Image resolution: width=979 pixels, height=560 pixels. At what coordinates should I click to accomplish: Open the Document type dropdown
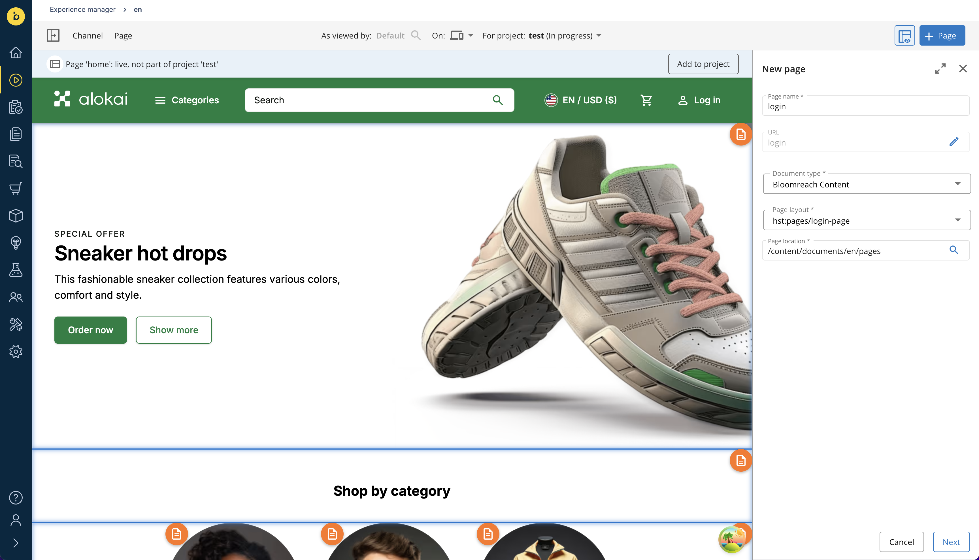(x=867, y=184)
